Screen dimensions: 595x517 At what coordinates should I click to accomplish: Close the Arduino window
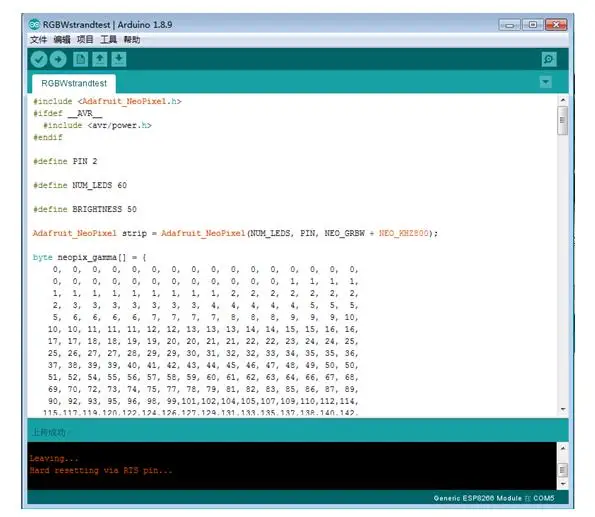(556, 25)
